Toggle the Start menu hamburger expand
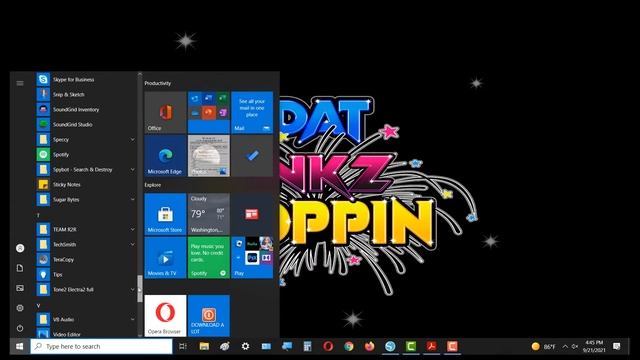 (x=20, y=83)
